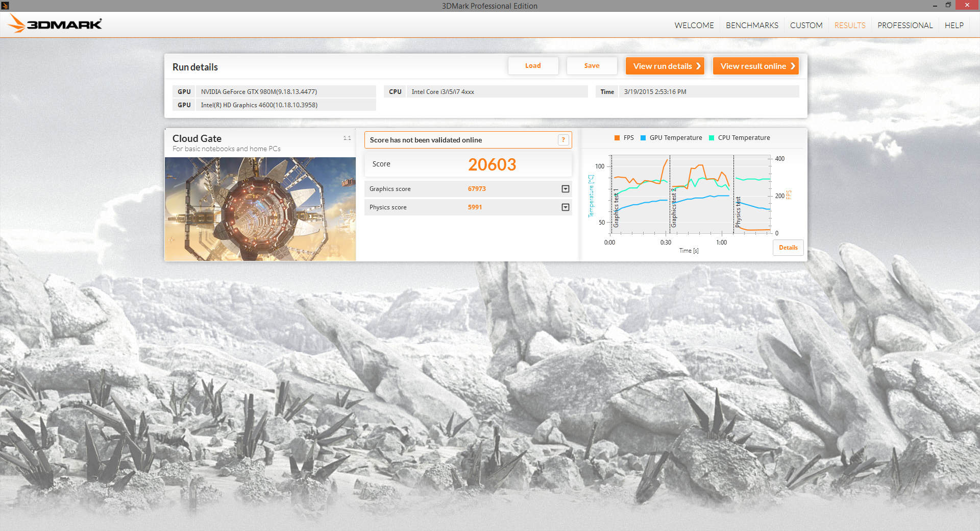Click the Save button

click(x=592, y=66)
